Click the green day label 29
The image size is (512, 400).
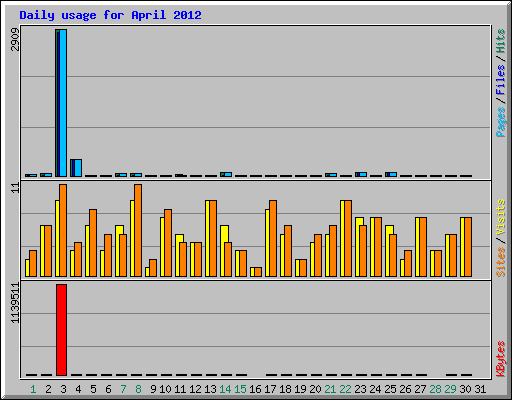point(450,389)
